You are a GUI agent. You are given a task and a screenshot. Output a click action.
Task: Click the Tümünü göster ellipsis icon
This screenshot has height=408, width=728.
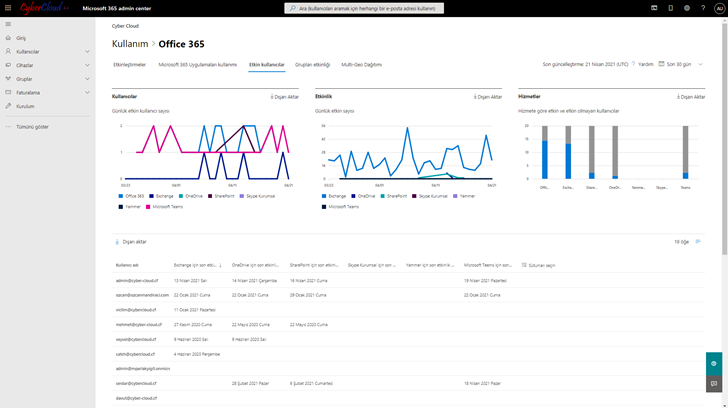[8, 127]
